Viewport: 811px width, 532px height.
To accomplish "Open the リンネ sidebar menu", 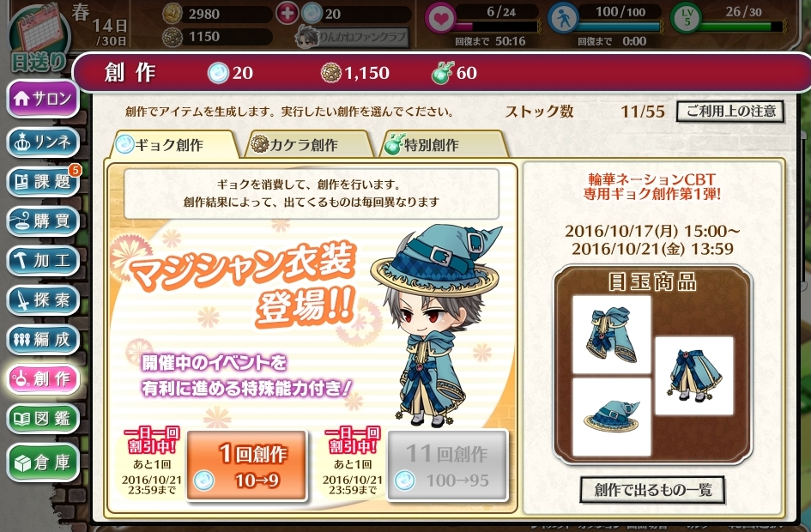I will click(42, 142).
